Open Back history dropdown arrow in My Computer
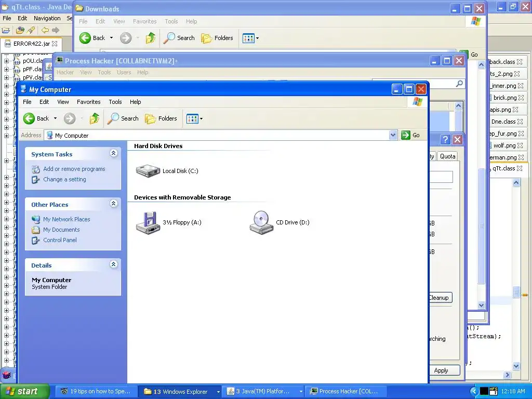This screenshot has width=532, height=399. pyautogui.click(x=55, y=118)
